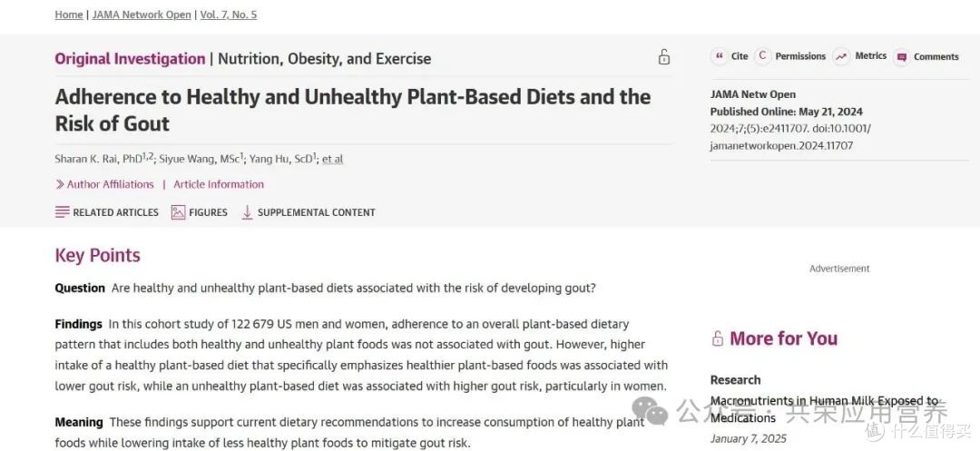The width and height of the screenshot is (980, 451).
Task: Go to the Home breadcrumb
Action: point(69,15)
